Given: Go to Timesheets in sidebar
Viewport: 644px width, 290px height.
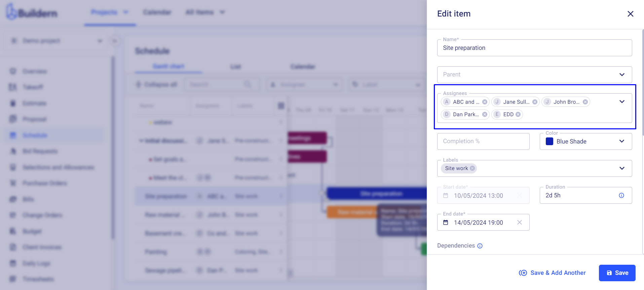Looking at the screenshot, I should (38, 279).
